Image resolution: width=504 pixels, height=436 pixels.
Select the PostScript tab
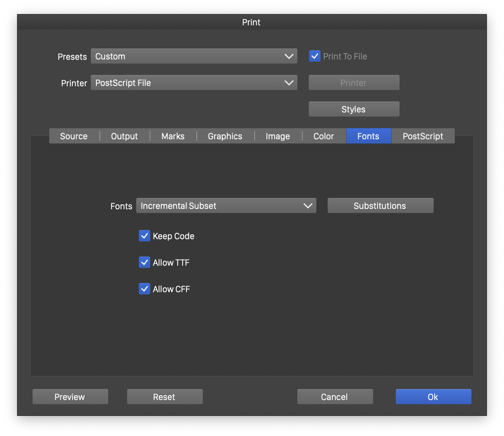[423, 136]
